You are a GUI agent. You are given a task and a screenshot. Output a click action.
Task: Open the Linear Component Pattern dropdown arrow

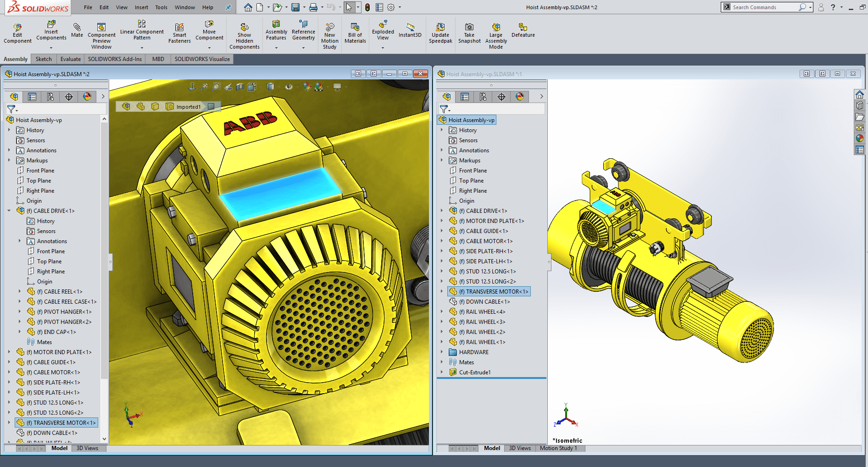pos(142,48)
